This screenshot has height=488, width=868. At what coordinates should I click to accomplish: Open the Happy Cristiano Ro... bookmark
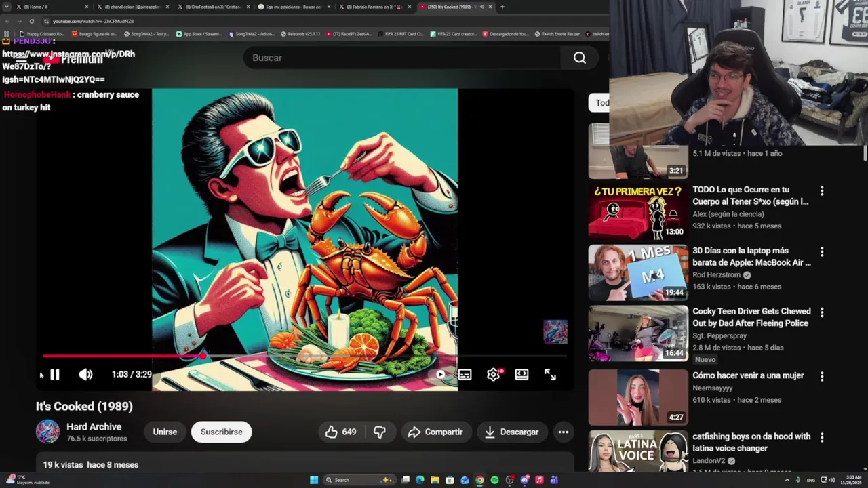tap(42, 33)
